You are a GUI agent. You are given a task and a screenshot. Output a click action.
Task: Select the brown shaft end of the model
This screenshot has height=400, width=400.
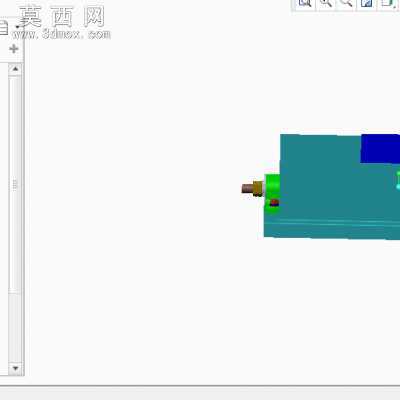[247, 189]
